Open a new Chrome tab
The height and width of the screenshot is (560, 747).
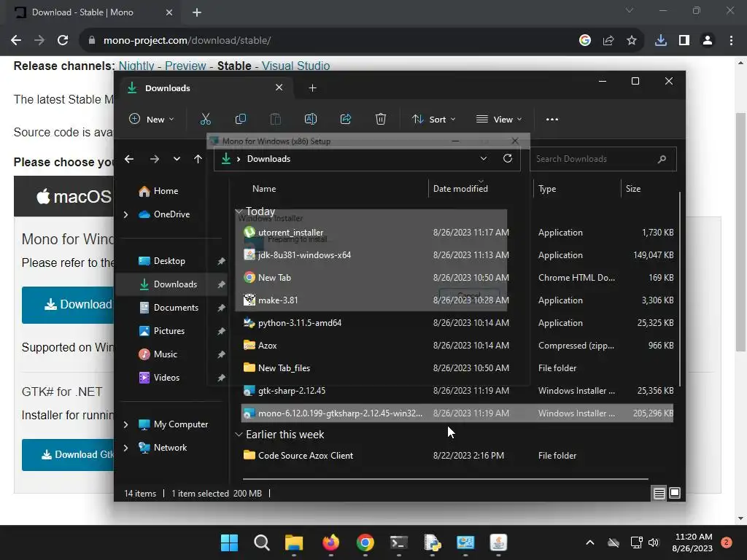click(197, 12)
